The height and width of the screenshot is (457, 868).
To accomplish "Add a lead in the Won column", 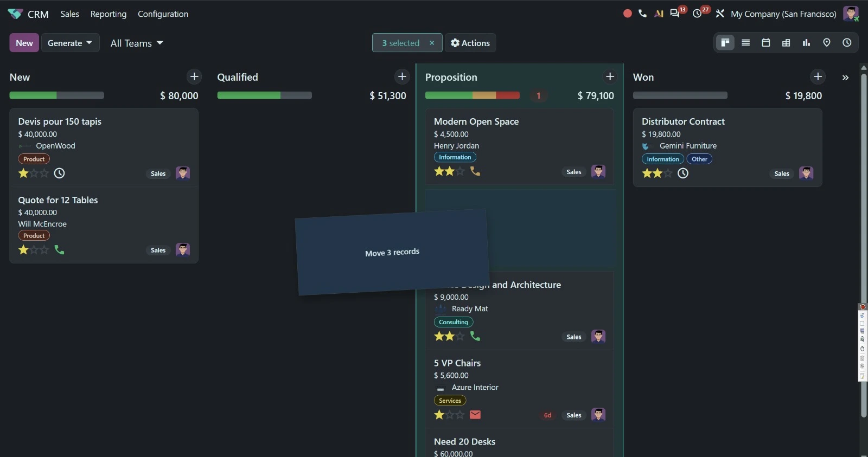I will [x=818, y=77].
